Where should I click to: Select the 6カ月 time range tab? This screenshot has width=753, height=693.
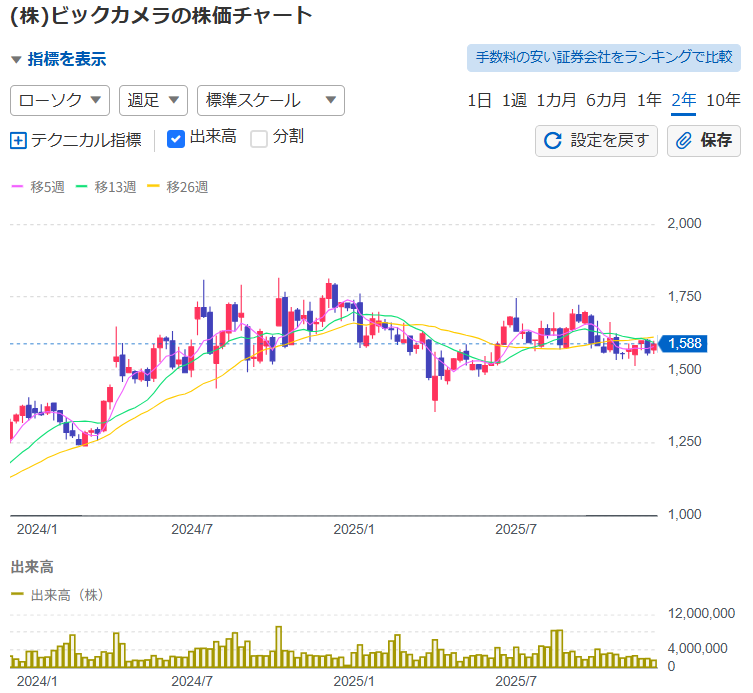tap(606, 100)
